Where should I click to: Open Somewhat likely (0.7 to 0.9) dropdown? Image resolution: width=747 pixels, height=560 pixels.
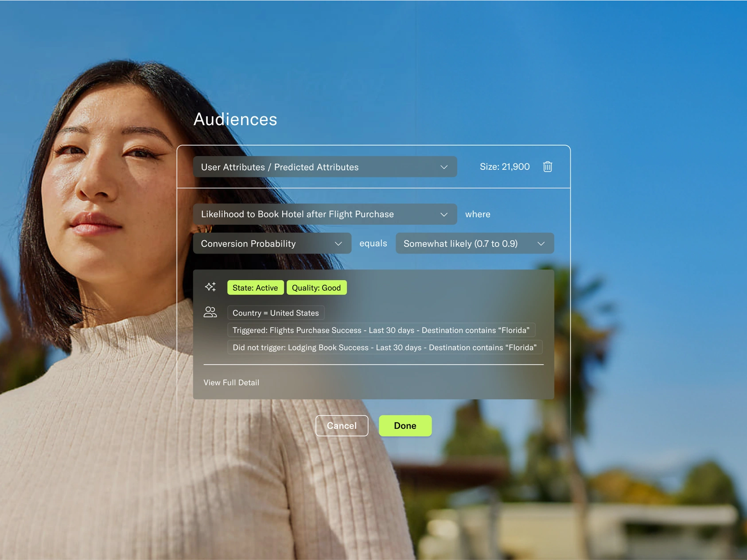point(475,243)
